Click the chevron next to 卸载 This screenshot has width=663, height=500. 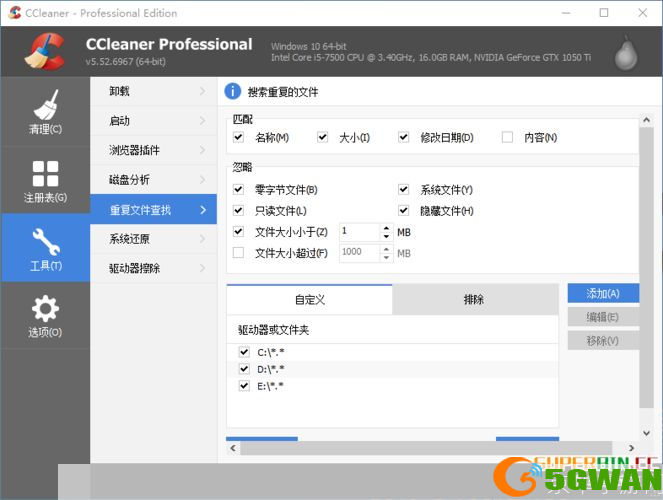pyautogui.click(x=203, y=91)
